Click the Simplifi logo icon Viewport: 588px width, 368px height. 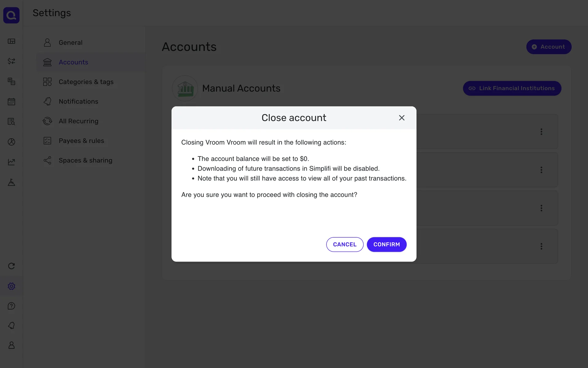tap(11, 15)
